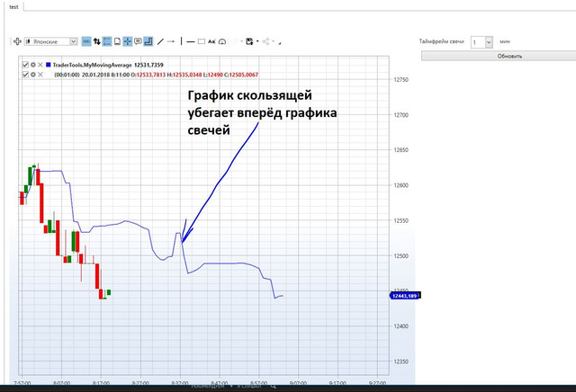Remove TraderTools.MyMovingAverage with its X icon
The height and width of the screenshot is (392, 576).
40,65
